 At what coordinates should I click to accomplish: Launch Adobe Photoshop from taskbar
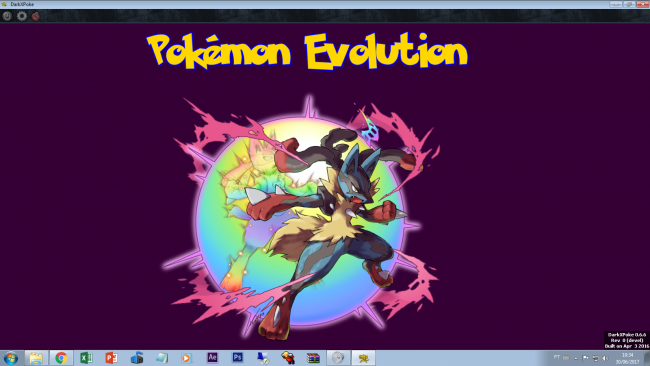[x=238, y=357]
